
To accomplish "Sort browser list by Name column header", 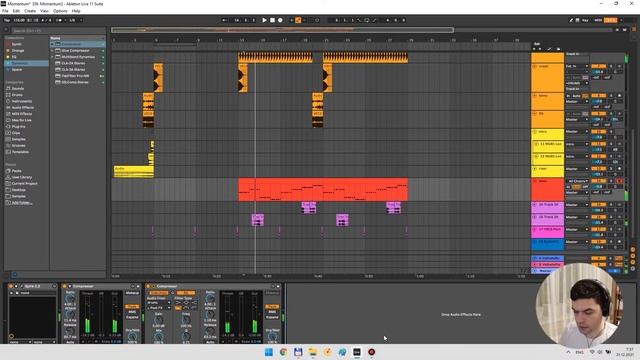I will point(77,38).
